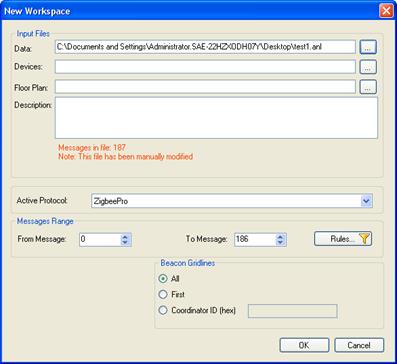Viewport: 397px width, 364px height.
Task: Confirm the workspace with OK
Action: point(304,345)
